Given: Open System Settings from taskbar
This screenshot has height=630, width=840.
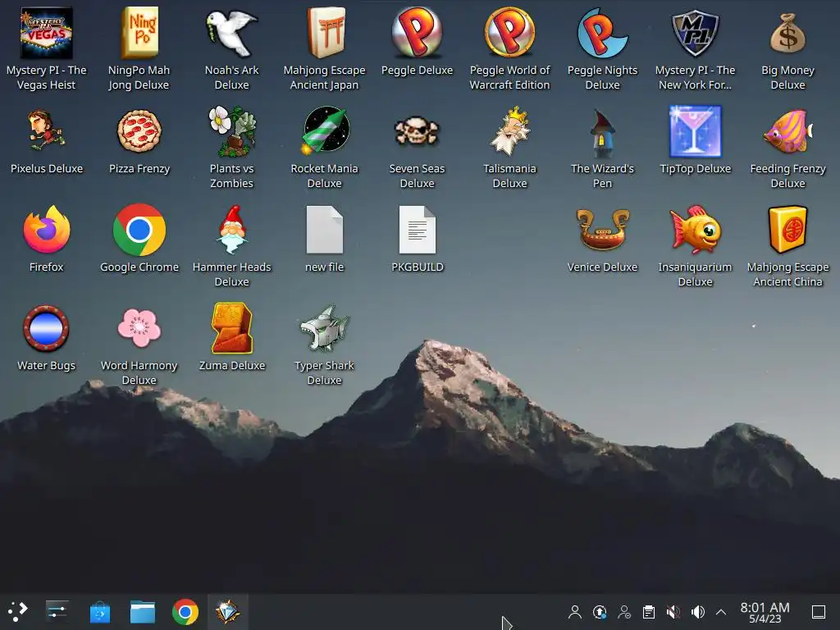Looking at the screenshot, I should 57,611.
